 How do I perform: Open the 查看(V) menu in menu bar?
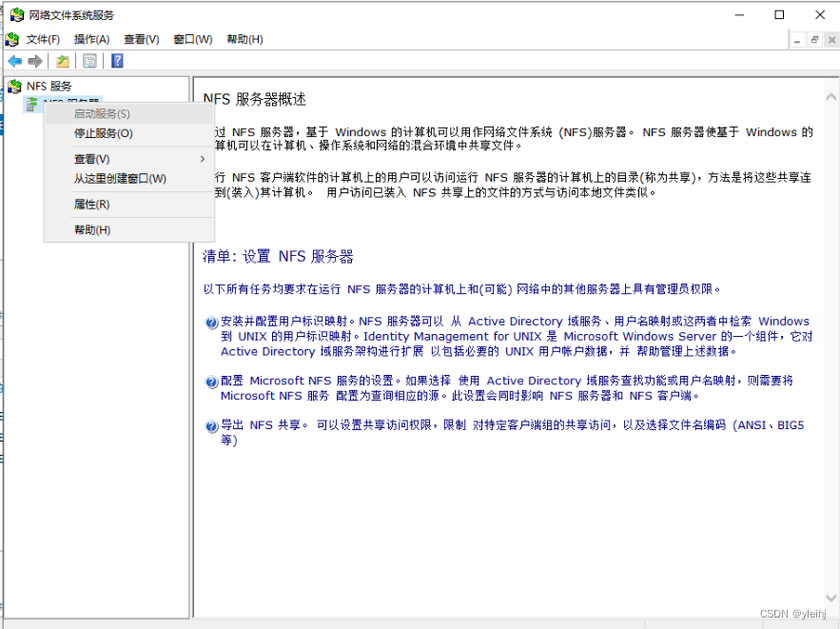(142, 39)
